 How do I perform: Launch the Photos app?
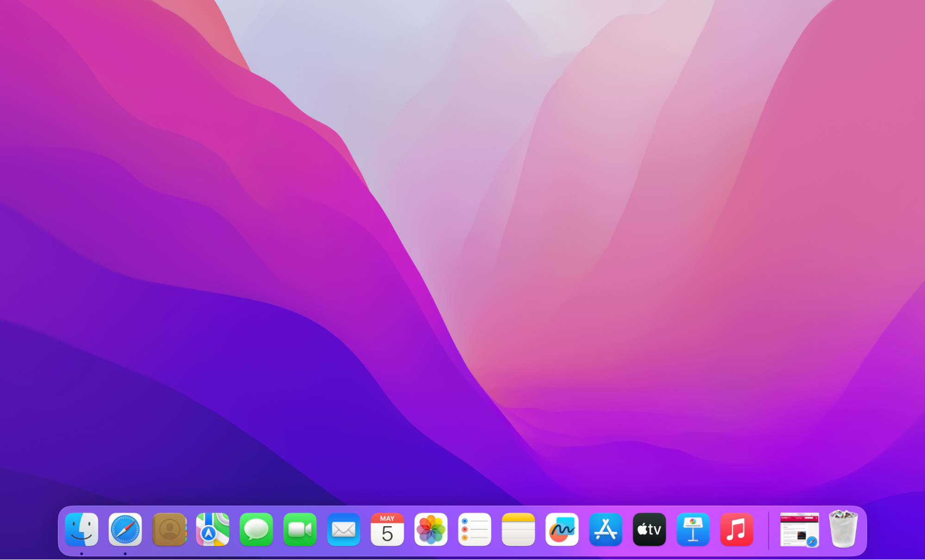[431, 529]
